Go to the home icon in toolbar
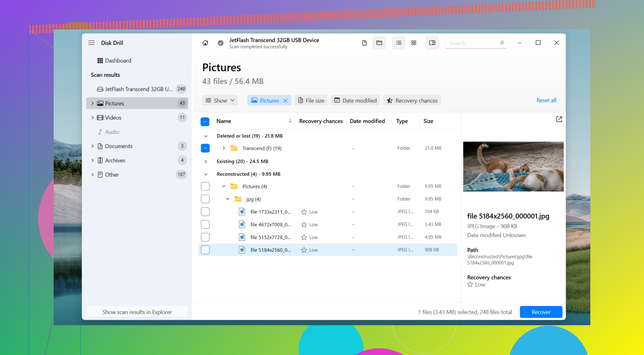Viewport: 644px width, 355px height. (205, 43)
